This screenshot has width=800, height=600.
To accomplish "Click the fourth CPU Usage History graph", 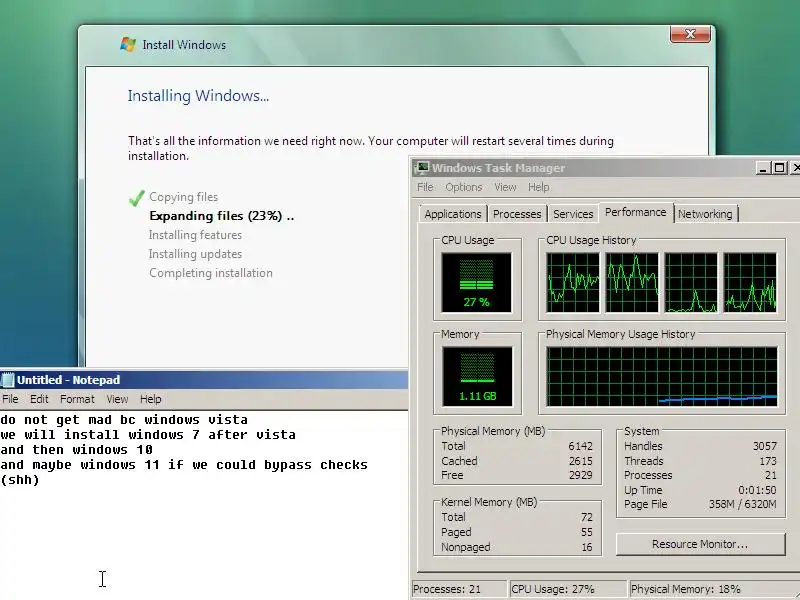I will tap(750, 282).
